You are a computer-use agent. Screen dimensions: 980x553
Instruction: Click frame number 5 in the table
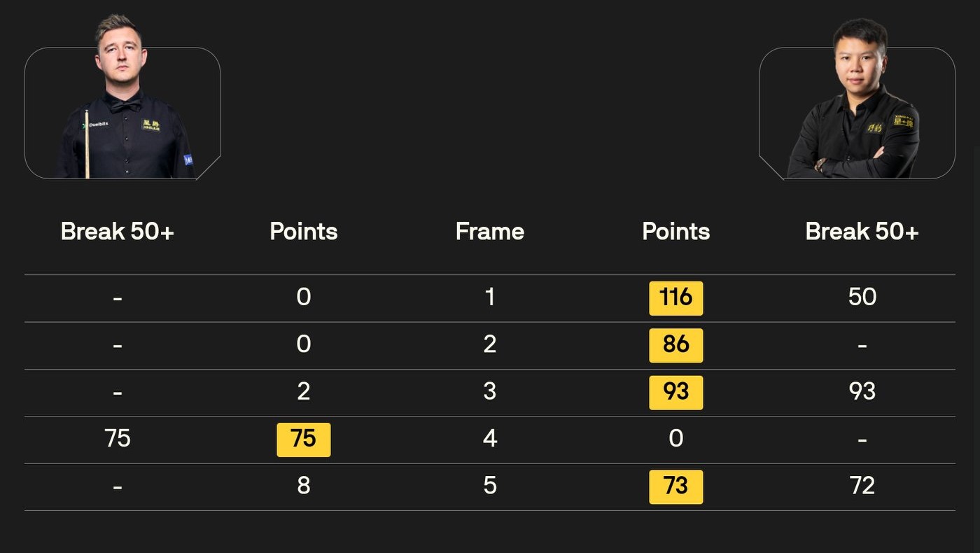point(489,486)
